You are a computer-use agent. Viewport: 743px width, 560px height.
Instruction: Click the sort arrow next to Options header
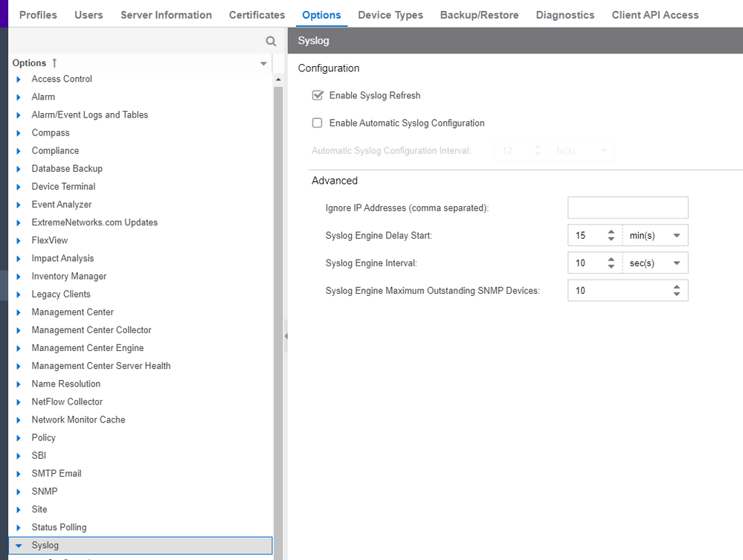[x=54, y=63]
